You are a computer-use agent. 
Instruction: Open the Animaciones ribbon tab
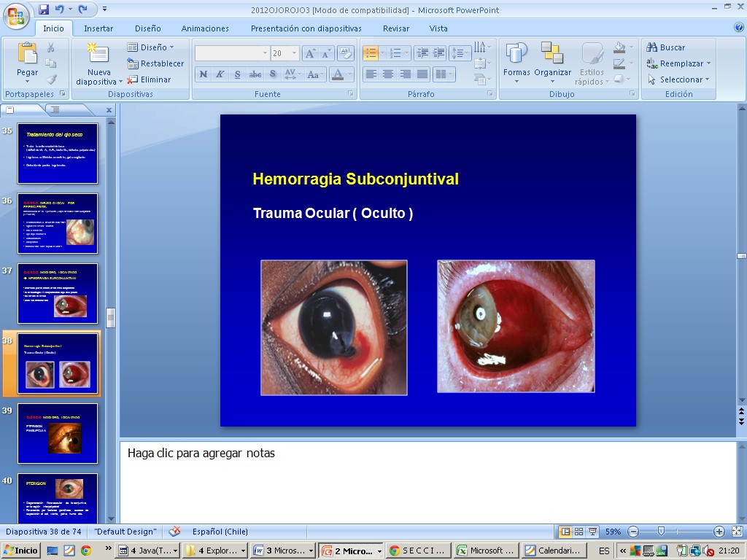pos(205,28)
